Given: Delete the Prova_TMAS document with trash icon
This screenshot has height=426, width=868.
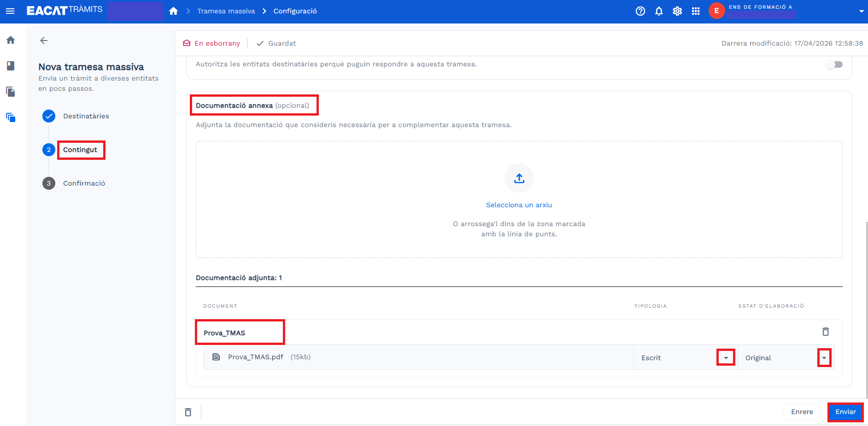Looking at the screenshot, I should click(825, 332).
